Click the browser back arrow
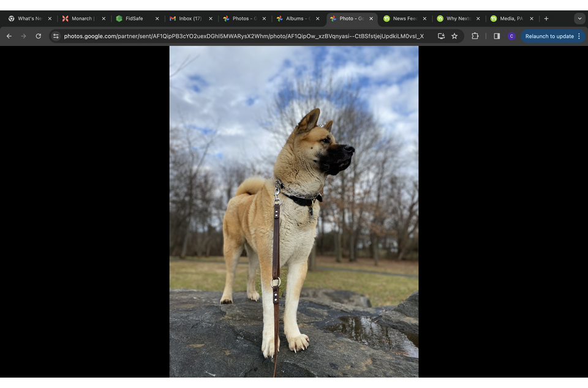This screenshot has height=388, width=588. click(9, 36)
